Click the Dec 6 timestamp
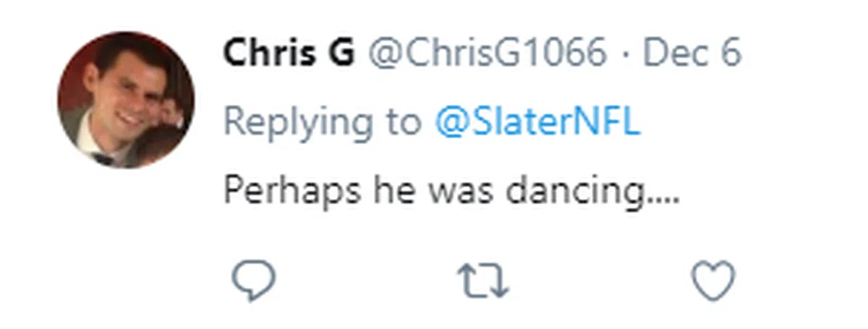Viewport: 868px width, 329px height. [692, 54]
